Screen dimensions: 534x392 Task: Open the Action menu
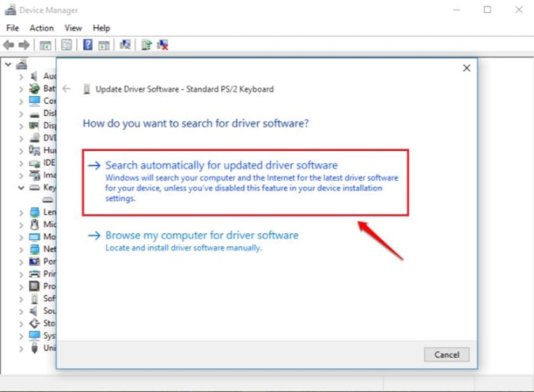click(41, 28)
